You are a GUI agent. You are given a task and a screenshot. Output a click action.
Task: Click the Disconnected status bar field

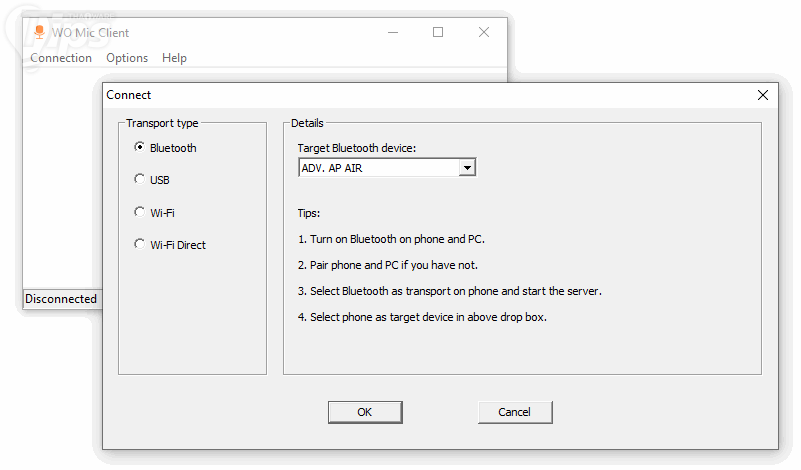[61, 299]
